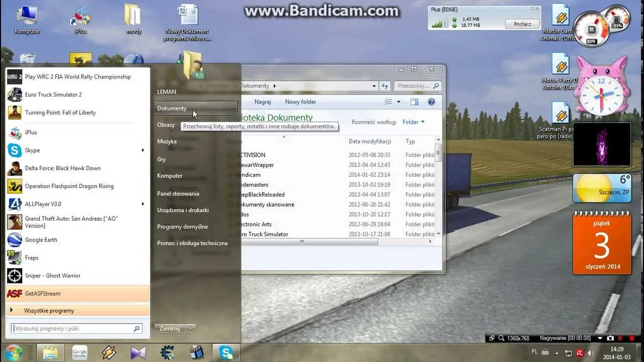Click the Zamknij shutdown button

pos(170,328)
